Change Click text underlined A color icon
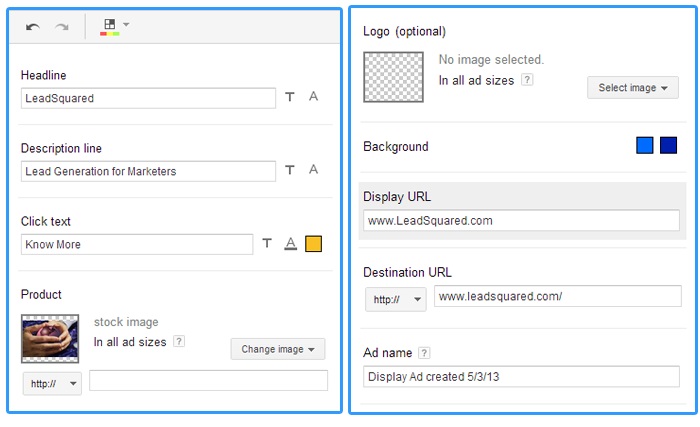The height and width of the screenshot is (427, 700). coord(291,244)
